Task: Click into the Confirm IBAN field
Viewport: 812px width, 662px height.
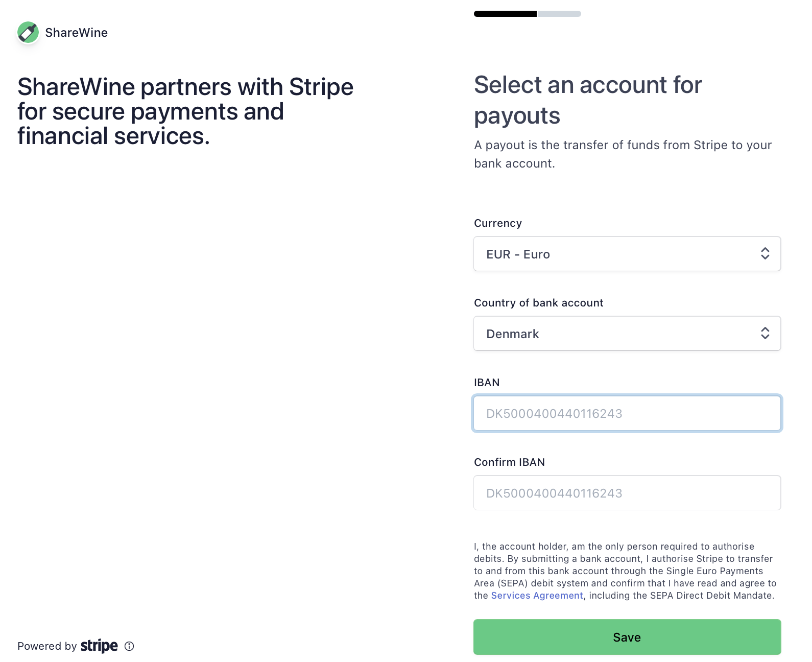Action: click(x=627, y=493)
